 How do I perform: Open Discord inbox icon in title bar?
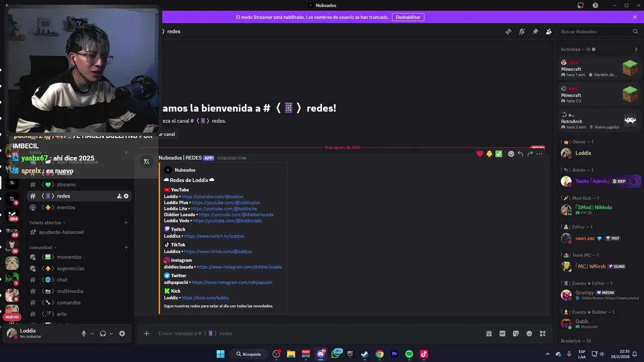pos(581,6)
